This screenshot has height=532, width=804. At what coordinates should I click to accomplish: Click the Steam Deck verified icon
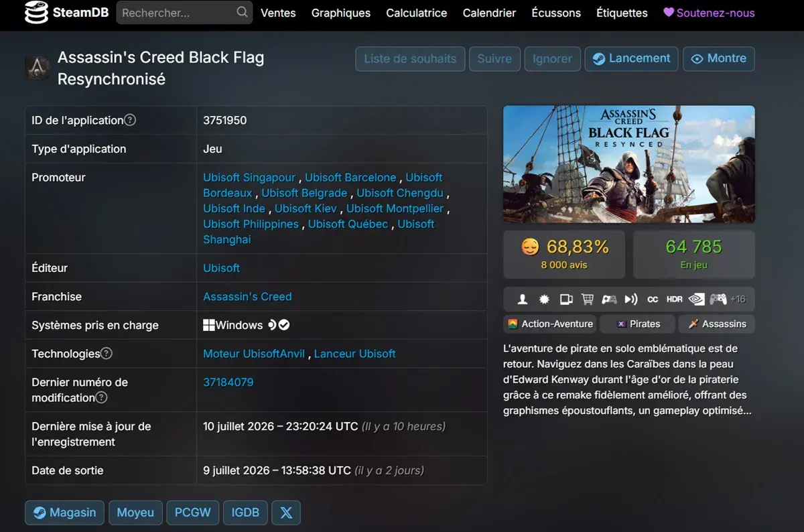[284, 325]
